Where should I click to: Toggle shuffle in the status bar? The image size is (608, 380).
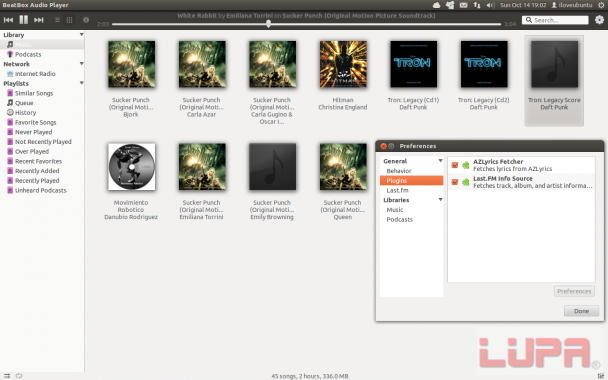(7, 376)
